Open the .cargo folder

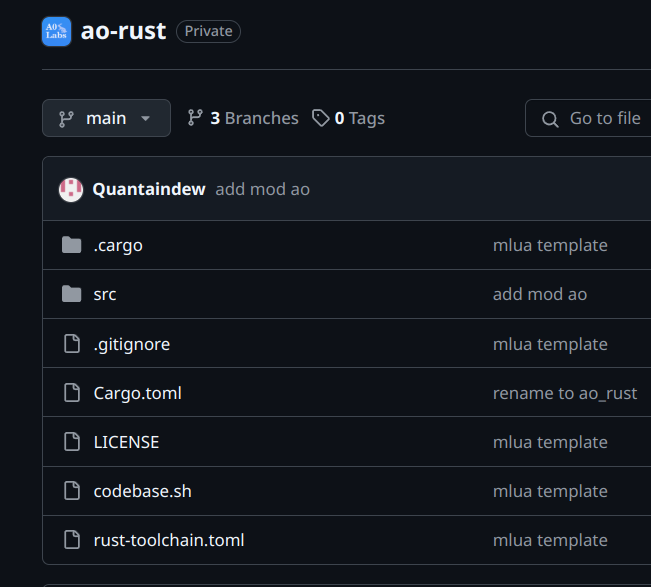(118, 245)
